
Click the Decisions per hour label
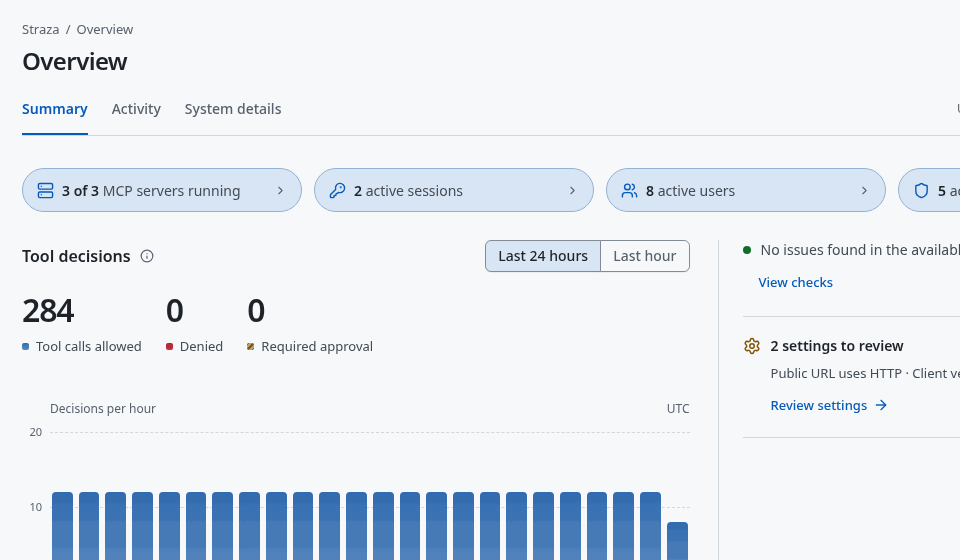pos(103,408)
